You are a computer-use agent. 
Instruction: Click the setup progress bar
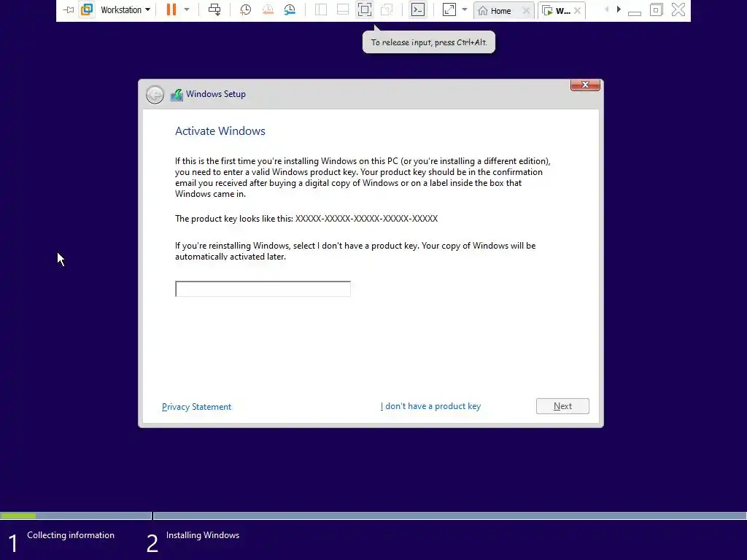(373, 516)
